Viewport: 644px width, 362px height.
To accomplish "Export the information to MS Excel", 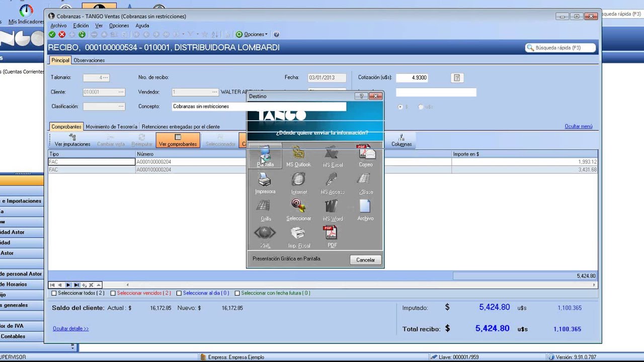I will (x=333, y=156).
